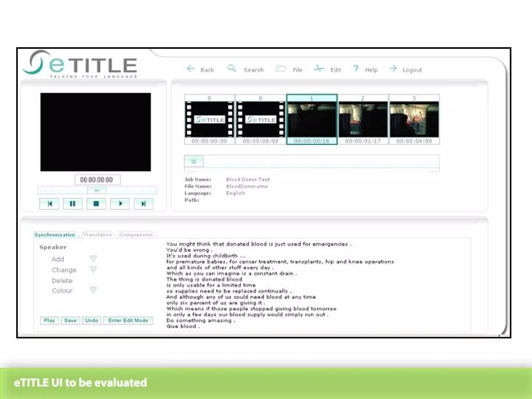Open the File folder icon
This screenshot has height=399, width=532.
click(x=281, y=69)
